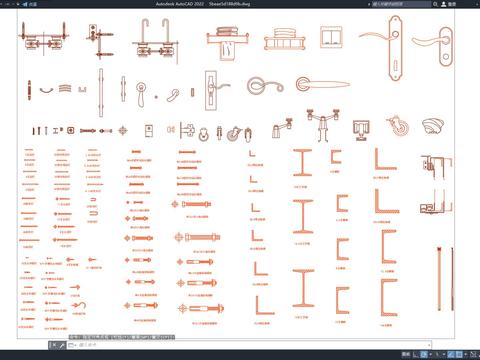The height and width of the screenshot is (360, 480).
Task: Click into the command line input field
Action: 253,345
